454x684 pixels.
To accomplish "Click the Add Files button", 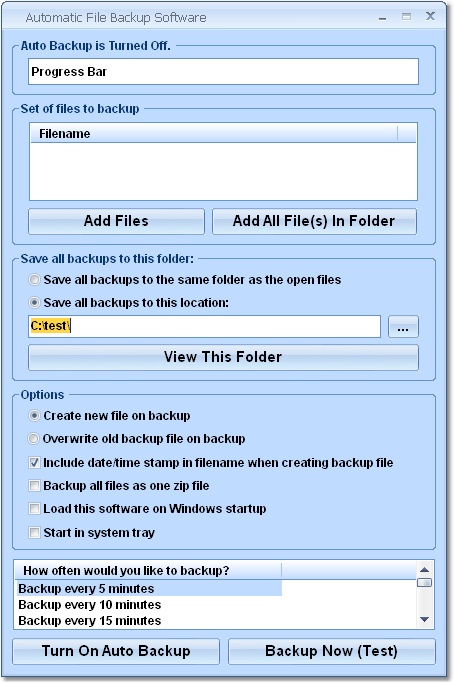I will pos(116,221).
